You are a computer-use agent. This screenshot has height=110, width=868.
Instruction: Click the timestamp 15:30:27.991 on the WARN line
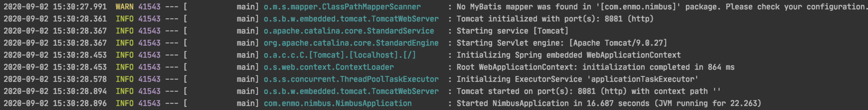click(80, 7)
